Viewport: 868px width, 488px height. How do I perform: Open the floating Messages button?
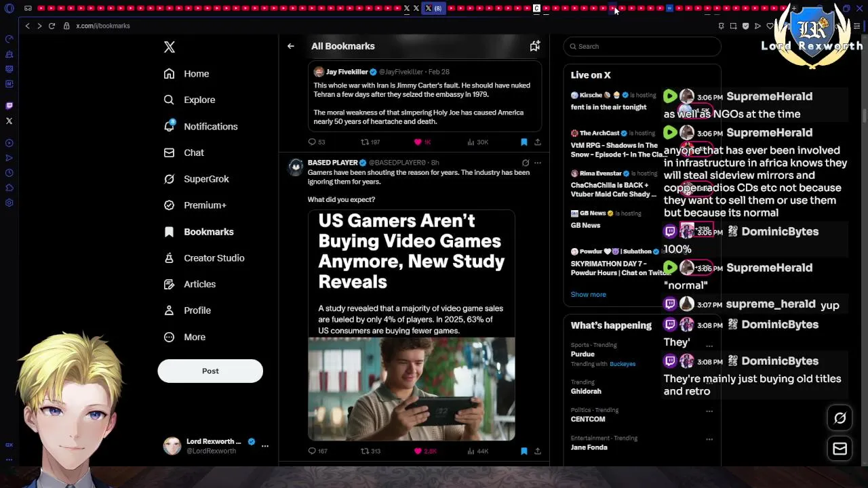[x=840, y=448]
